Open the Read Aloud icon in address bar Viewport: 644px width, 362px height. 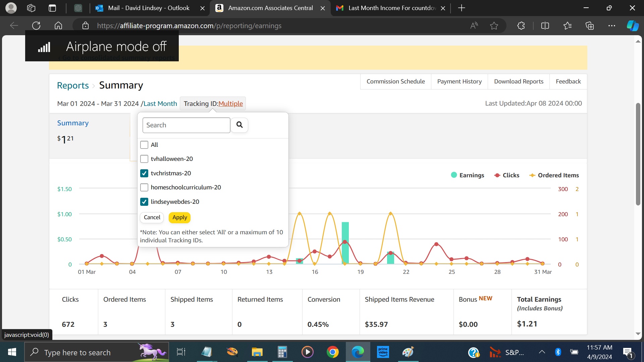pos(474,25)
